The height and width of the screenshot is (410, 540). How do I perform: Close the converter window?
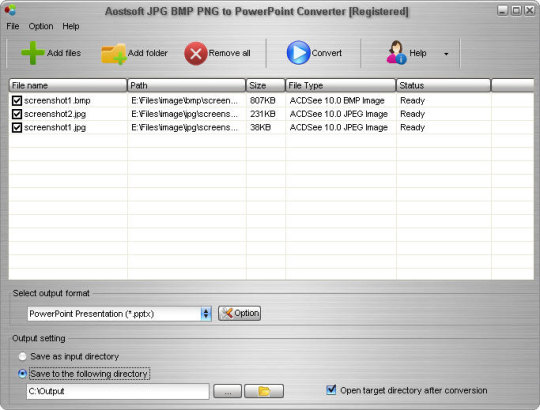click(x=529, y=11)
